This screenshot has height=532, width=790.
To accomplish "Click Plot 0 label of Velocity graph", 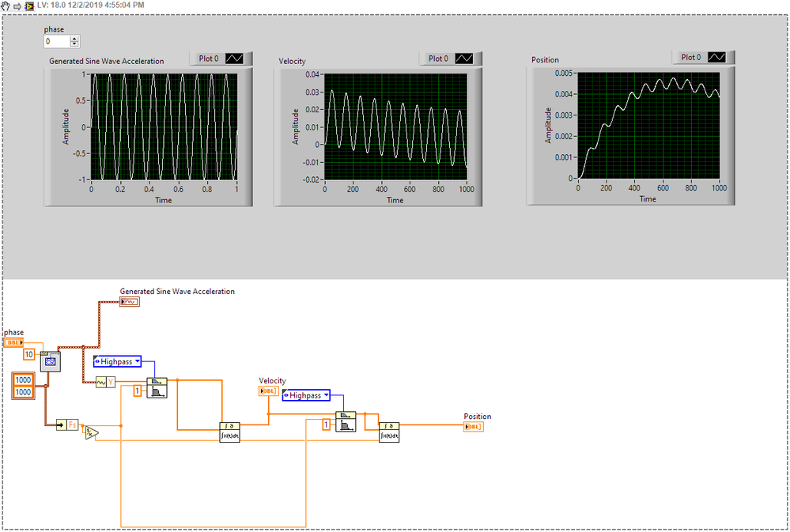I will tap(438, 58).
